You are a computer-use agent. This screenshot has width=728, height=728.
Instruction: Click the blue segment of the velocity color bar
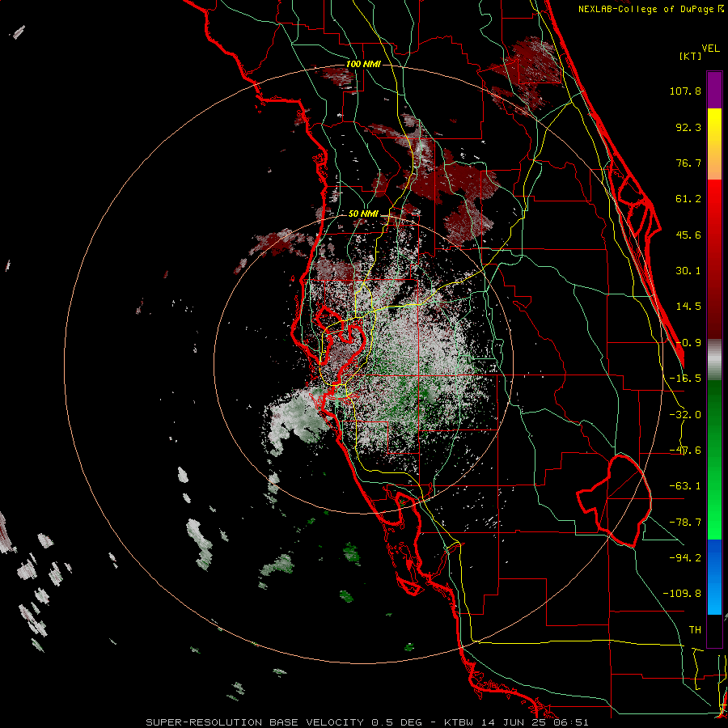(x=714, y=577)
